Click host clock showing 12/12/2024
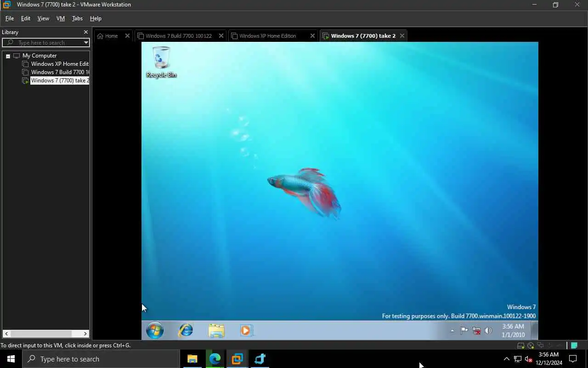 tap(549, 359)
